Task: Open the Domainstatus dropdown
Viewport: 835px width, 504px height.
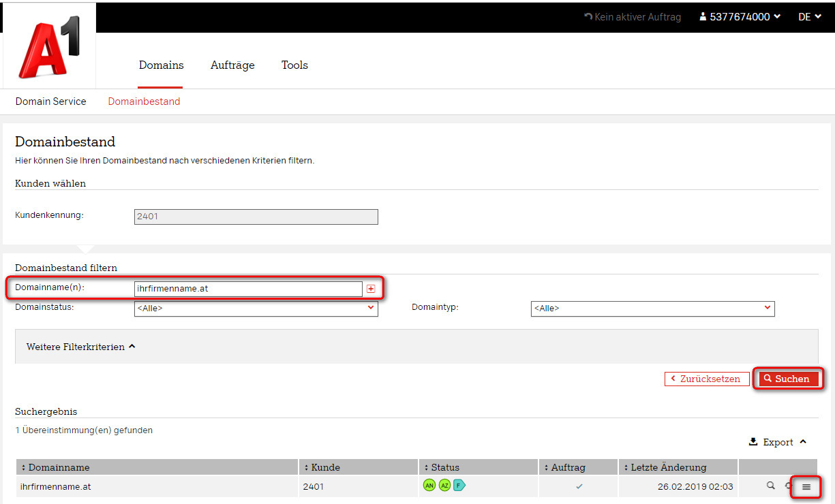Action: click(256, 308)
